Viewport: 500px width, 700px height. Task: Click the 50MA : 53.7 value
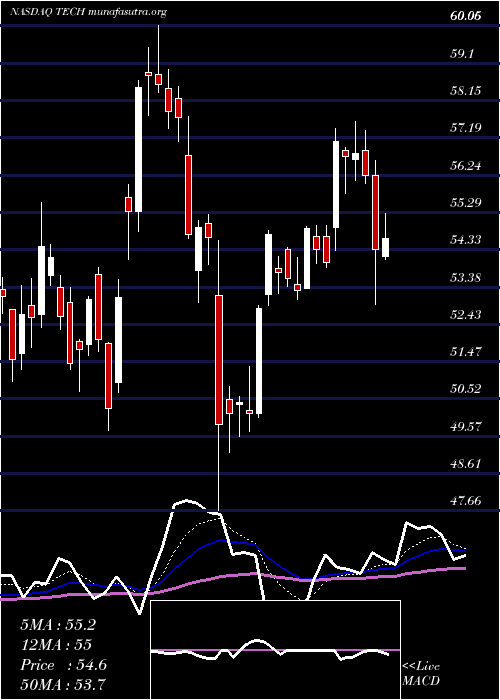(63, 685)
